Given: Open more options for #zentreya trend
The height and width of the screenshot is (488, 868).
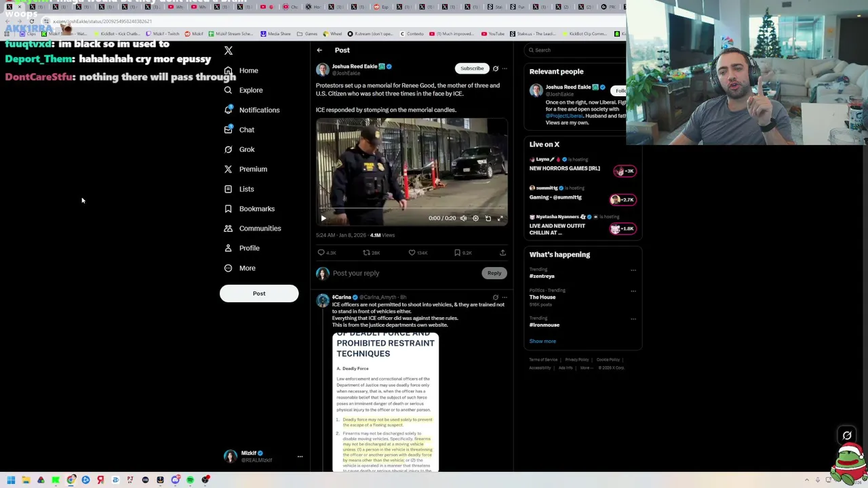Looking at the screenshot, I should point(633,270).
